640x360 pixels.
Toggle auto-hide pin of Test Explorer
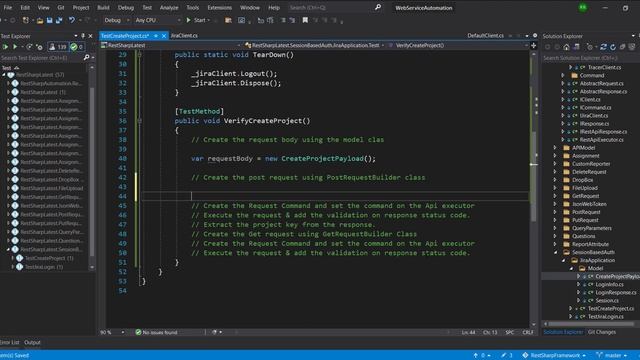(x=83, y=36)
